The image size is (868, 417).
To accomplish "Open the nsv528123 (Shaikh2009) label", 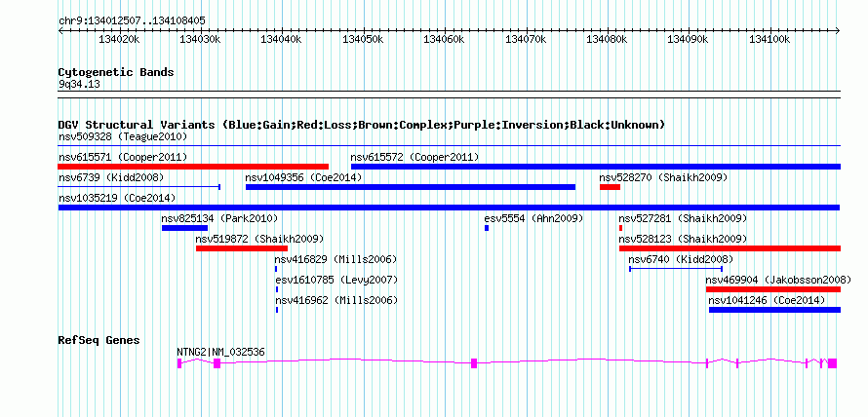I will pos(683,239).
